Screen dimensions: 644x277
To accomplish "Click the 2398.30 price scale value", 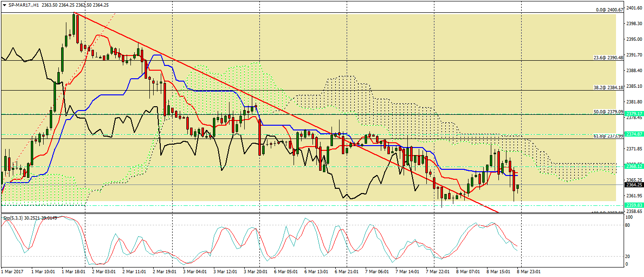I will pos(634,23).
